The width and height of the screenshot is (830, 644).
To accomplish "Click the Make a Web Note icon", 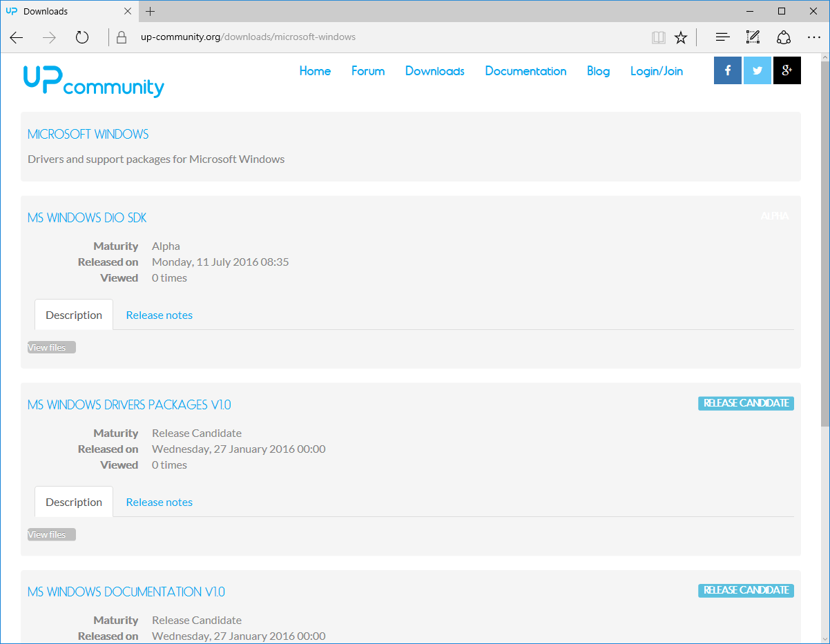I will coord(753,37).
